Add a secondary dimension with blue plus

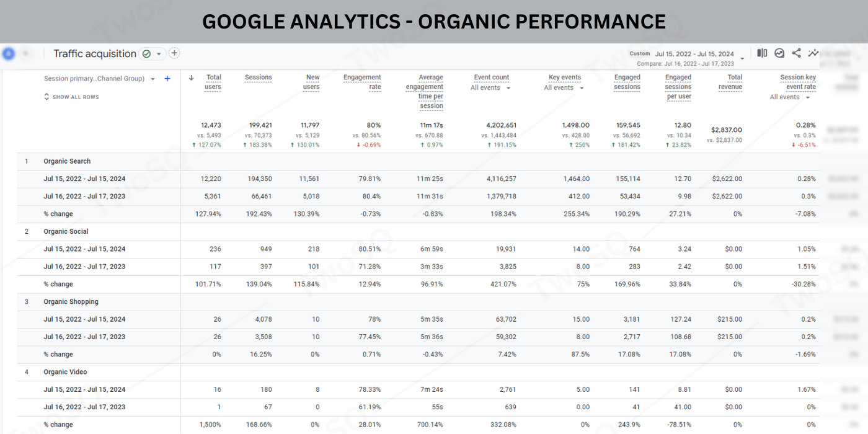point(167,79)
